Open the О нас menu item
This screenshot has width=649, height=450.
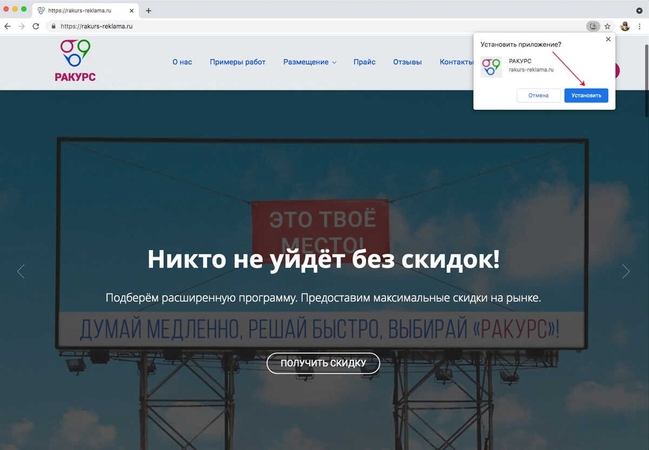click(x=182, y=62)
